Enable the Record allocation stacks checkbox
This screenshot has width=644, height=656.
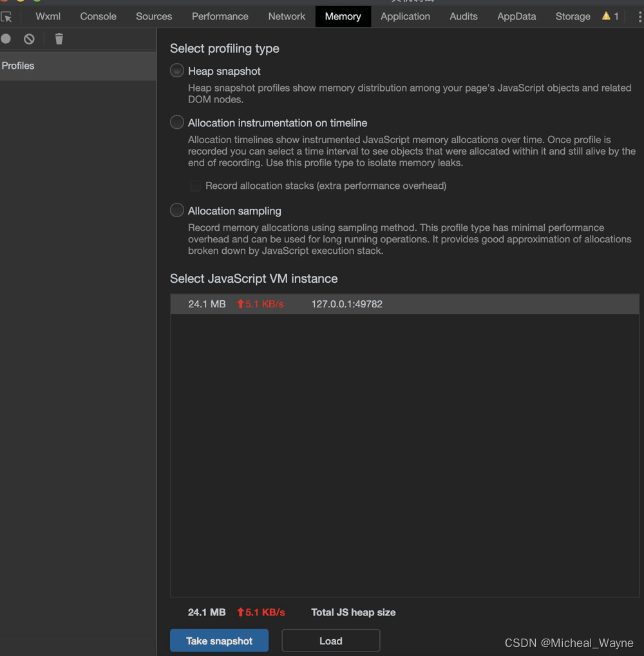click(194, 186)
